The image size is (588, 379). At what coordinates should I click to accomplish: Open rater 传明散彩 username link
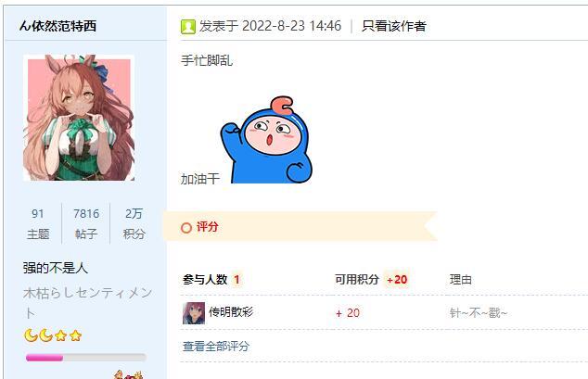coord(231,312)
